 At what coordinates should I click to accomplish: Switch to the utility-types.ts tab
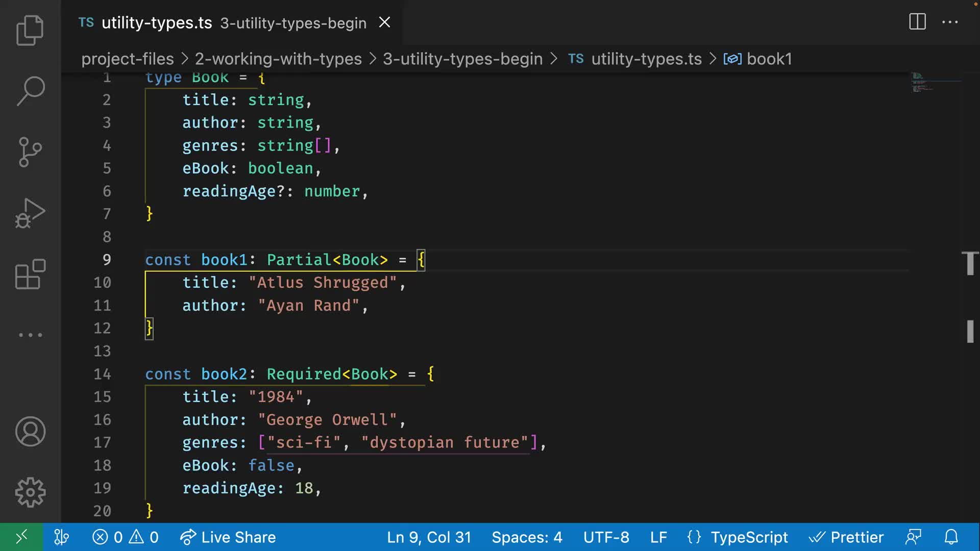tap(156, 22)
